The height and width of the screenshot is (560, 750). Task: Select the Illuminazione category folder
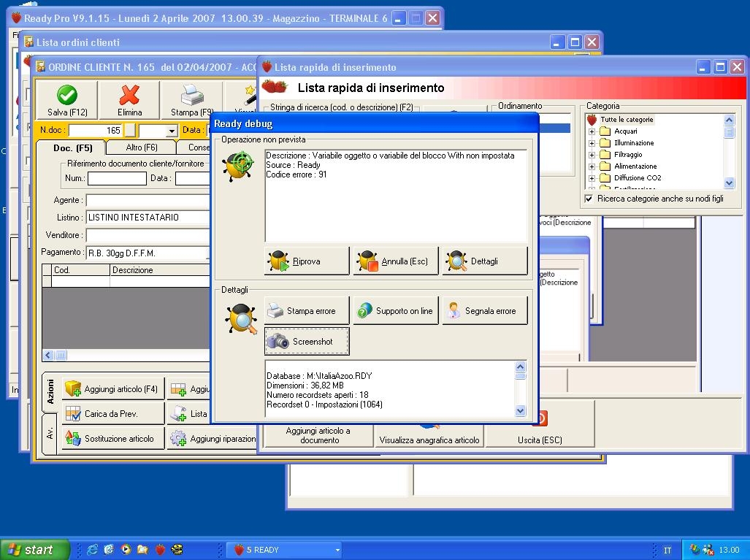click(x=633, y=142)
